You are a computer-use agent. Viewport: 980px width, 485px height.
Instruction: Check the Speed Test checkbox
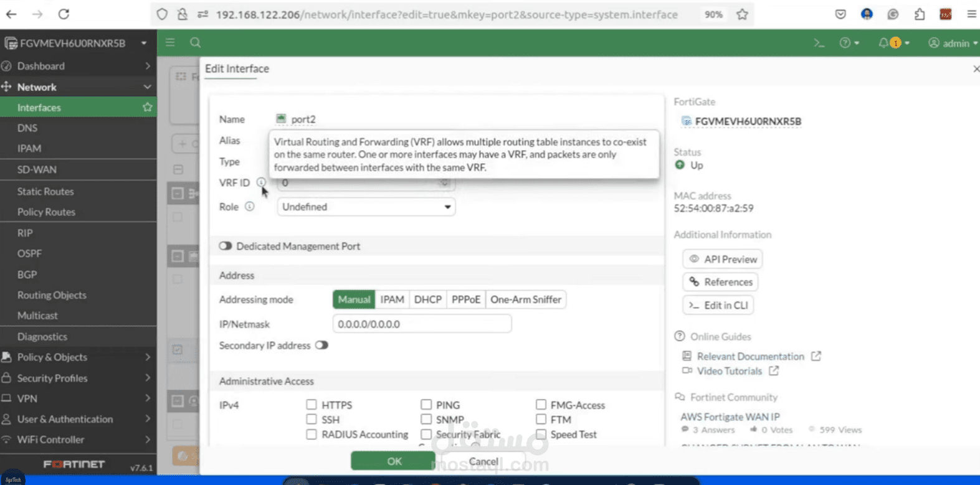coord(541,435)
